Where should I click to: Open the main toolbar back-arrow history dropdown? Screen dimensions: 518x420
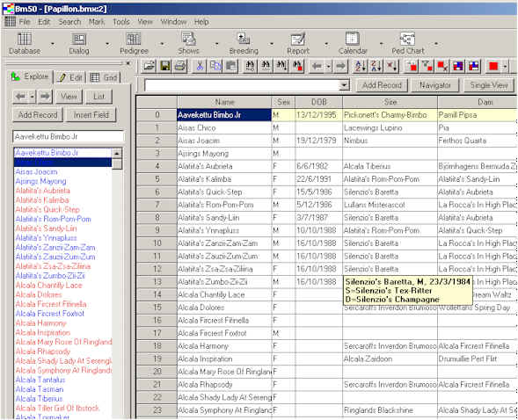[328, 66]
